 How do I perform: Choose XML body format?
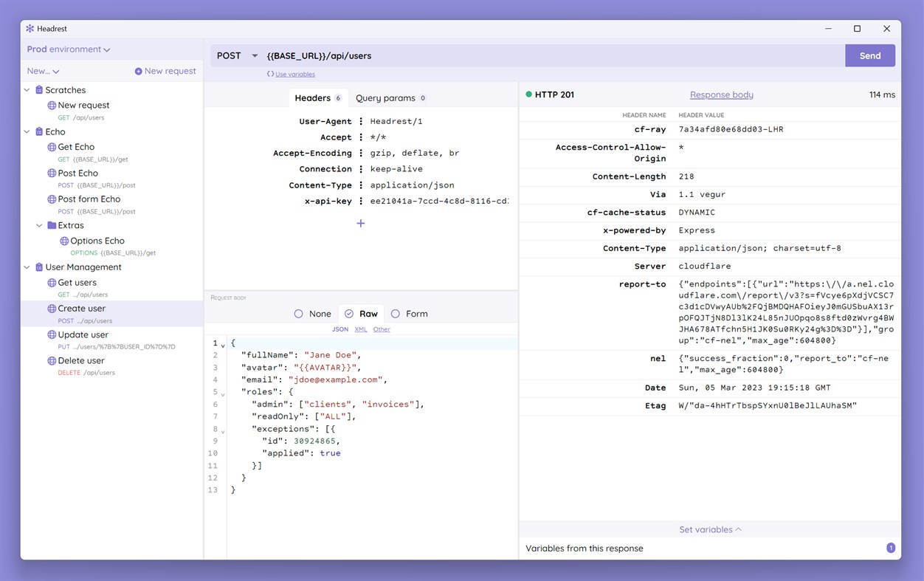tap(361, 329)
